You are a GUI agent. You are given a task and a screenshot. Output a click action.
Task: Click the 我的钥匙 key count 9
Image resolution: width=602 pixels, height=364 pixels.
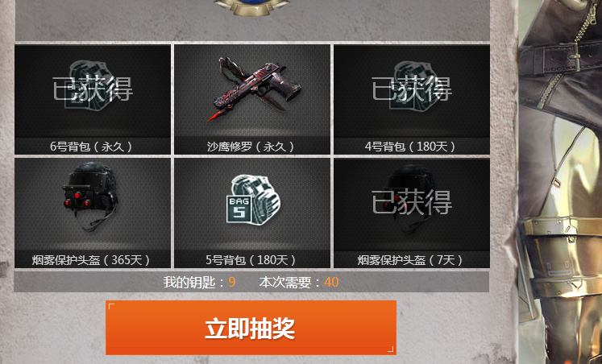point(231,283)
